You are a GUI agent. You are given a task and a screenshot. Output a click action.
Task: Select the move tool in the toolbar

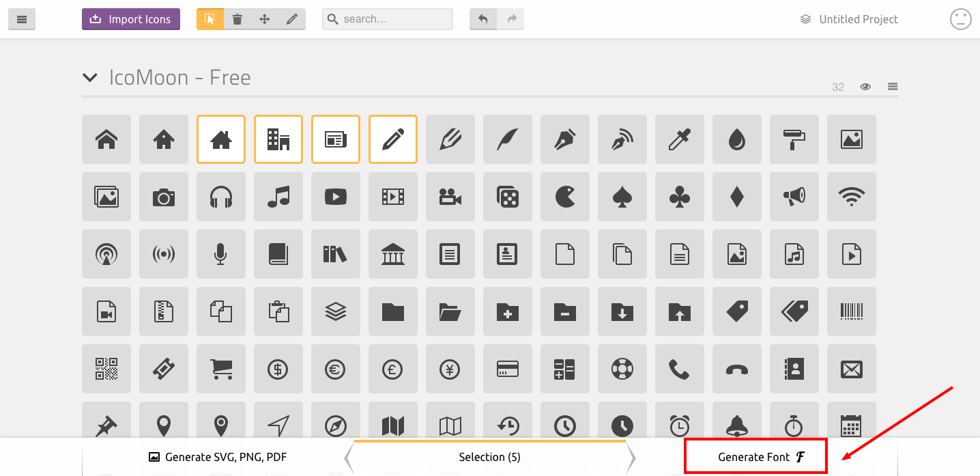[x=265, y=19]
